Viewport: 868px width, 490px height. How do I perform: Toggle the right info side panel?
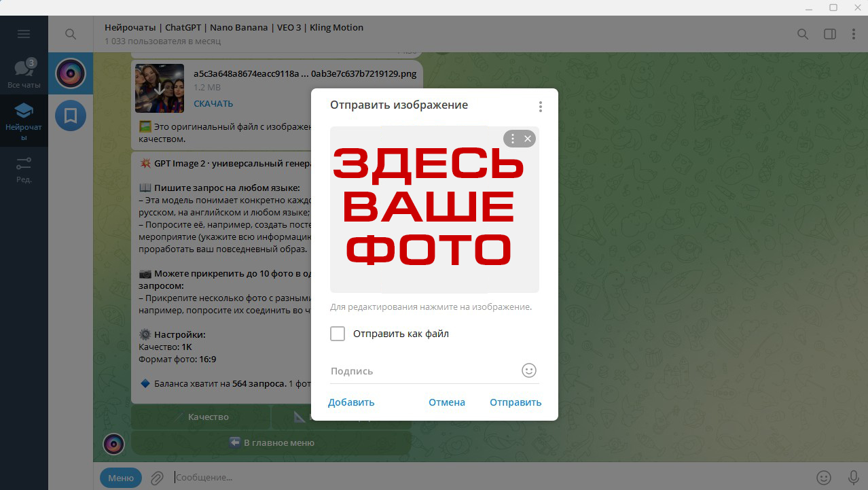tap(829, 34)
